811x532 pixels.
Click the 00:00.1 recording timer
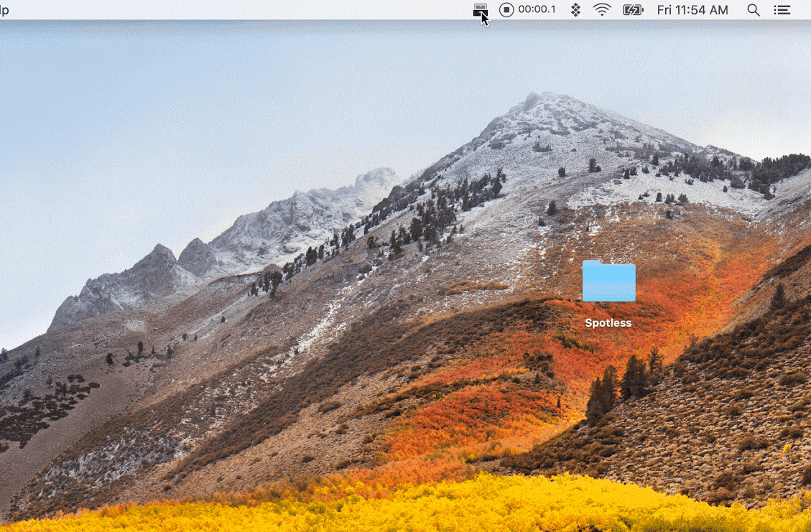[537, 9]
